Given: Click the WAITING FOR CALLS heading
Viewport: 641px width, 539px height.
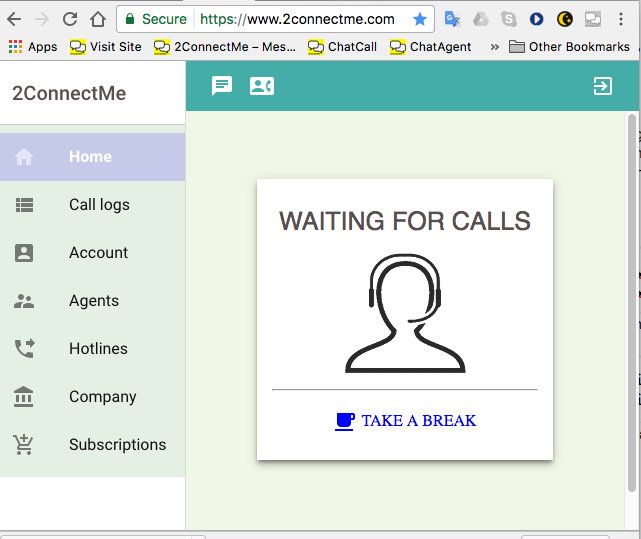Looking at the screenshot, I should point(405,221).
